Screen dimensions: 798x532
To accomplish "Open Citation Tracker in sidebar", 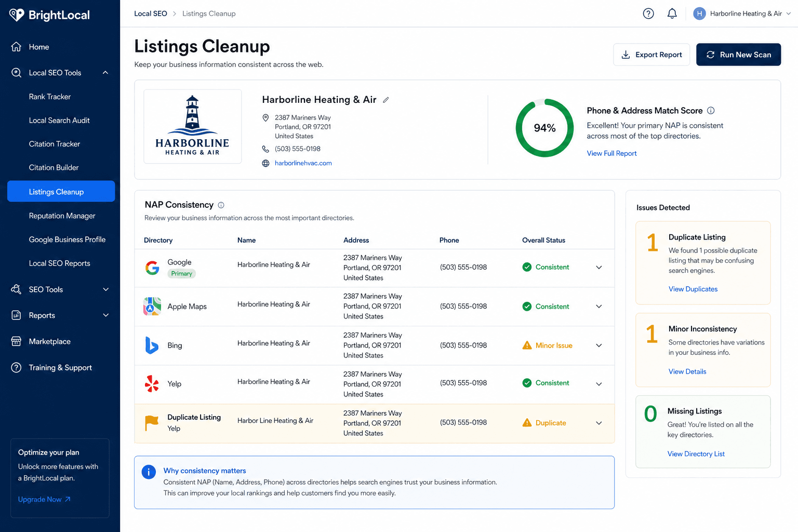I will tap(55, 144).
